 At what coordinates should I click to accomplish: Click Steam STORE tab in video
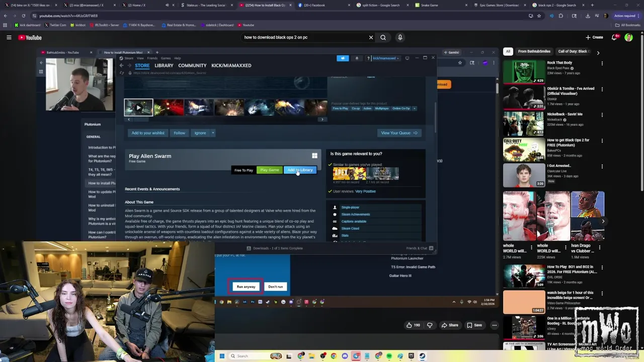(142, 65)
